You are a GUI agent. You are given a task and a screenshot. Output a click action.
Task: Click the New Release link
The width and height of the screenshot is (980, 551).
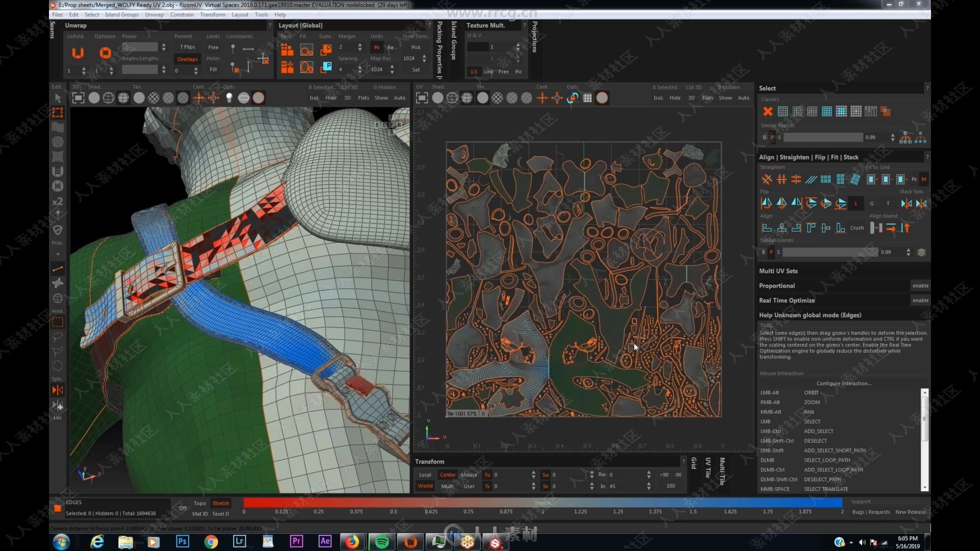click(910, 512)
